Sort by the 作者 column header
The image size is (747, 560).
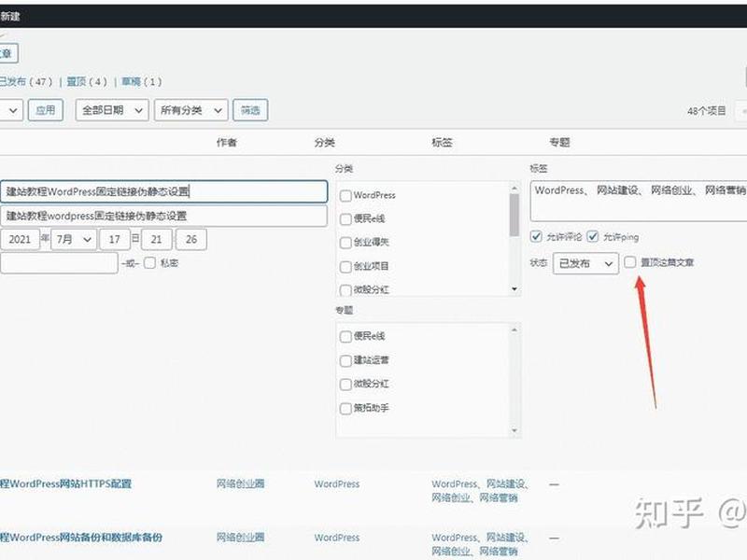tap(227, 143)
